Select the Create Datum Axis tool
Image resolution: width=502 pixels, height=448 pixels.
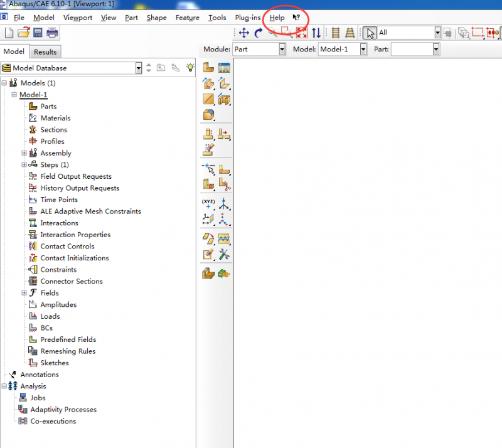click(x=224, y=204)
